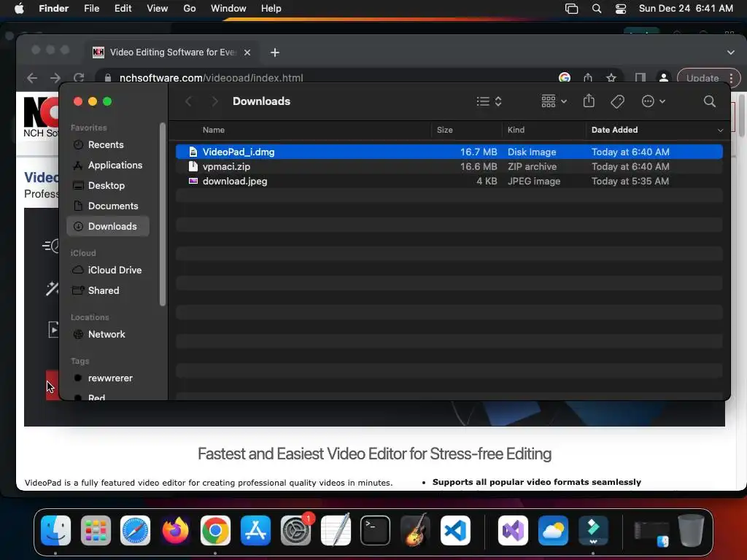Open a new Chrome tab
Screen dimensions: 747x560
(275, 52)
